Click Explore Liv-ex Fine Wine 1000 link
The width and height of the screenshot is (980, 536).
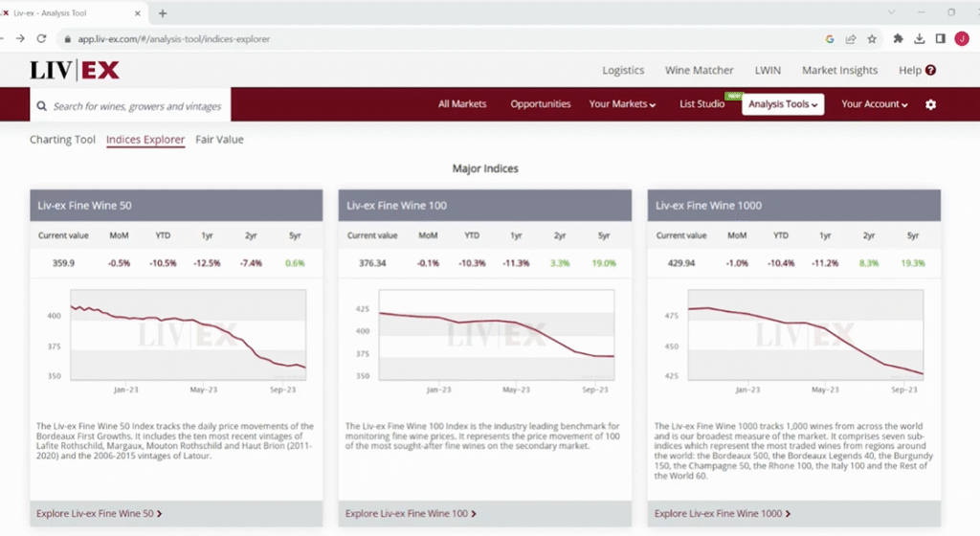(x=720, y=514)
